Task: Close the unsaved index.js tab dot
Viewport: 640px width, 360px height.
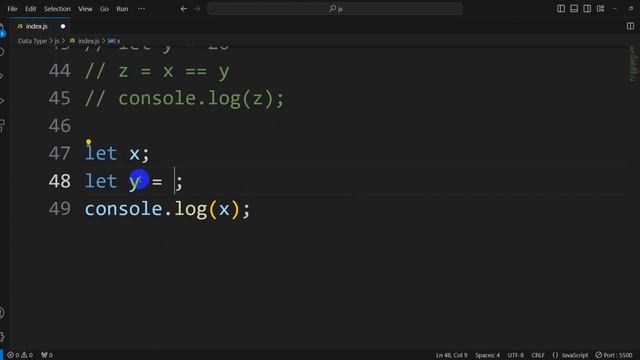Action: 63,26
